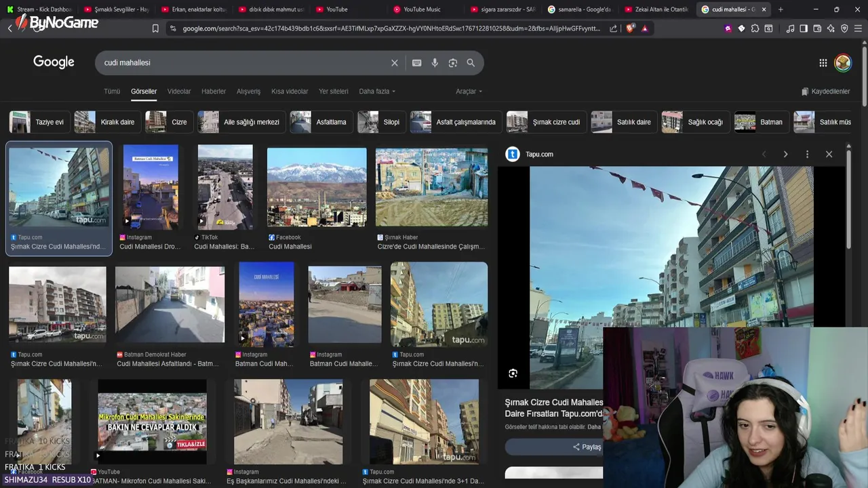Open the media control music note icon
This screenshot has width=868, height=488.
click(x=790, y=28)
